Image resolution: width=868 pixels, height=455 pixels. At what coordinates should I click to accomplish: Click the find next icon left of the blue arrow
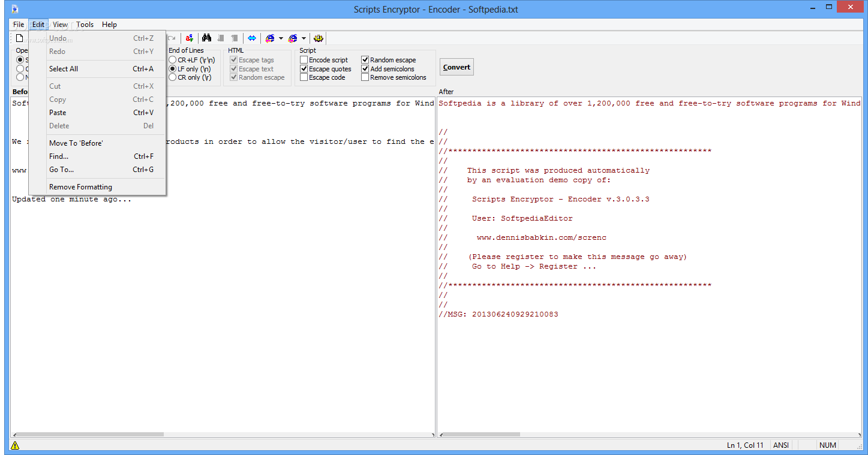click(x=235, y=38)
